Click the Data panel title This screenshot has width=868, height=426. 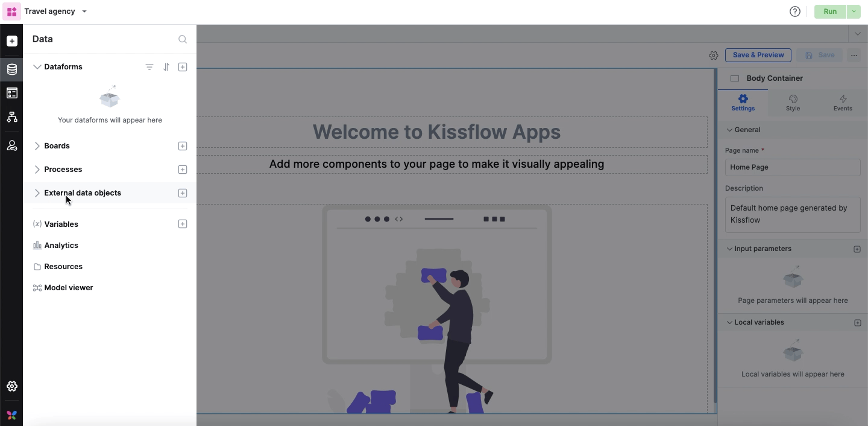(x=42, y=39)
